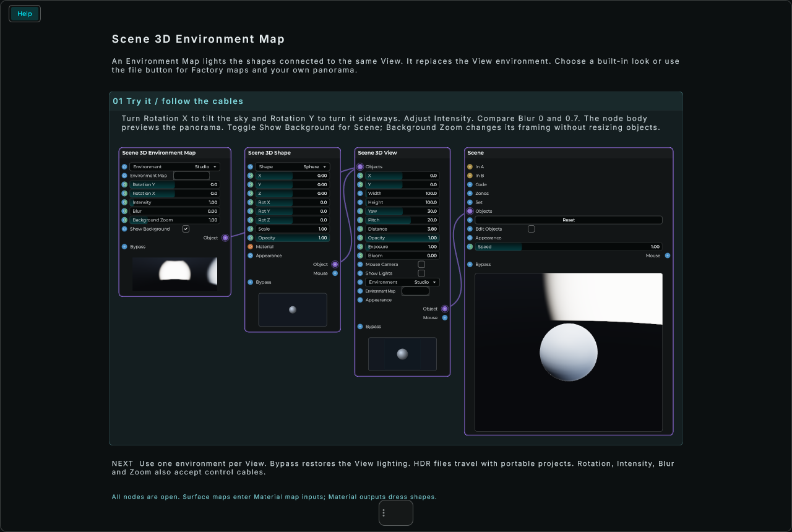Enable the Mouse Camera checkbox

pos(421,264)
